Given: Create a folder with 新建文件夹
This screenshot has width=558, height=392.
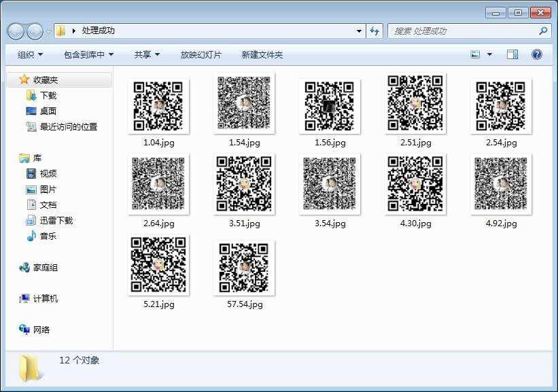Looking at the screenshot, I should click(x=262, y=54).
